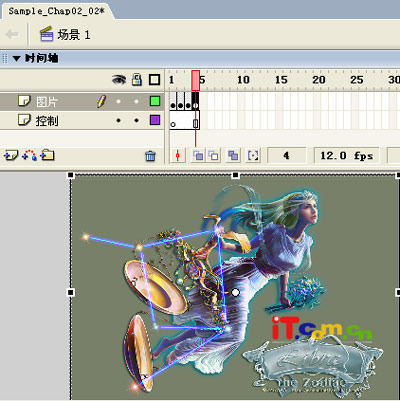The height and width of the screenshot is (401, 400).
Task: Switch to Sample_Chap02_02 document tab
Action: [x=57, y=11]
